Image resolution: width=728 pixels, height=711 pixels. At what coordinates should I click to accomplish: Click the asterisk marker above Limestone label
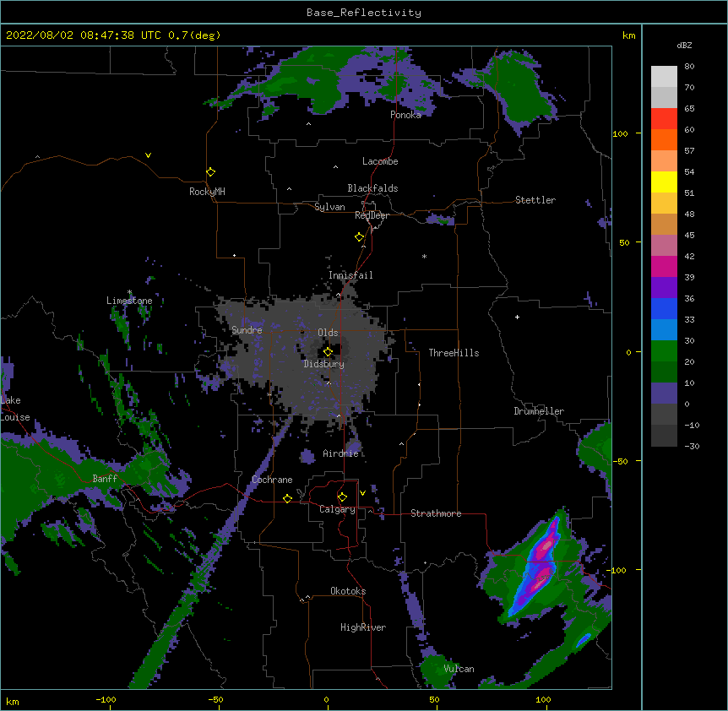coord(129,292)
